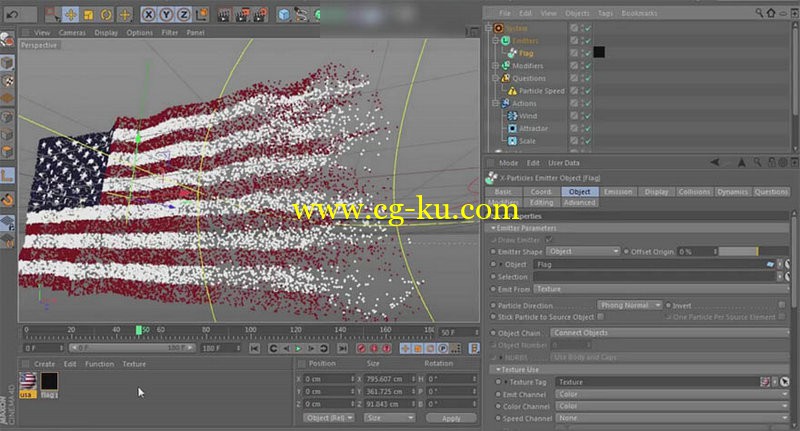Click the Cube primitive icon
This screenshot has height=431, width=800.
pyautogui.click(x=284, y=15)
